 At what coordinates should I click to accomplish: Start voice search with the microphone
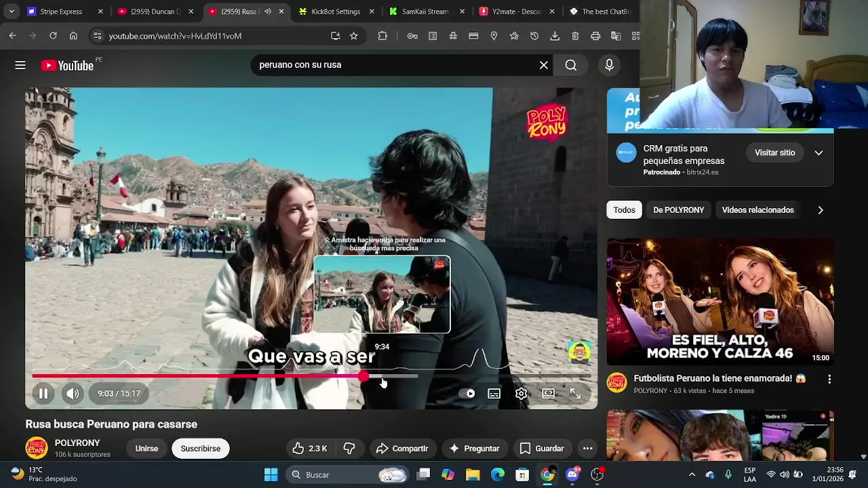(609, 65)
